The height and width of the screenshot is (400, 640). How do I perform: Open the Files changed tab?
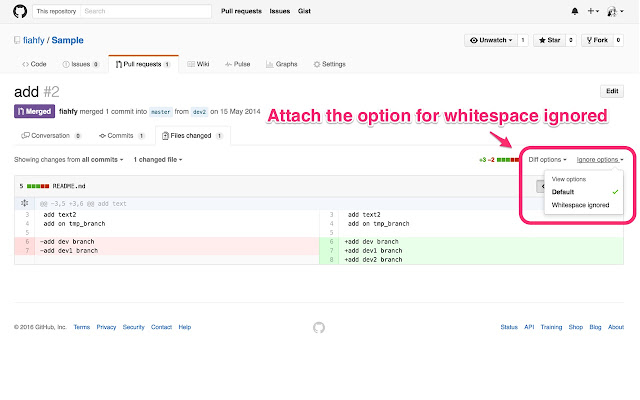(x=192, y=136)
